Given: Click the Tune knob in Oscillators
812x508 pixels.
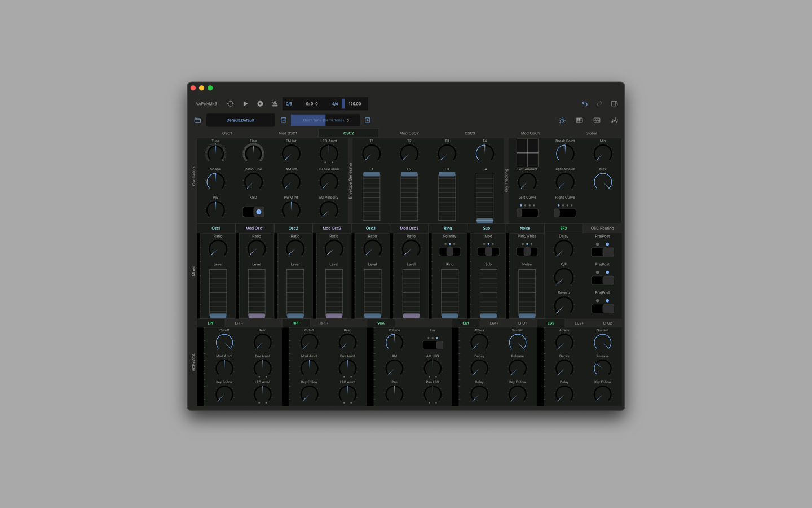Looking at the screenshot, I should click(215, 153).
